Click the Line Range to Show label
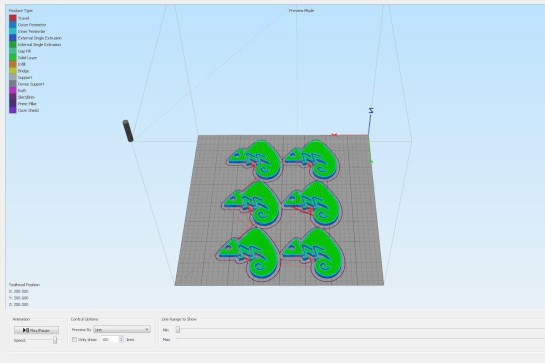The width and height of the screenshot is (545, 363). point(179,319)
